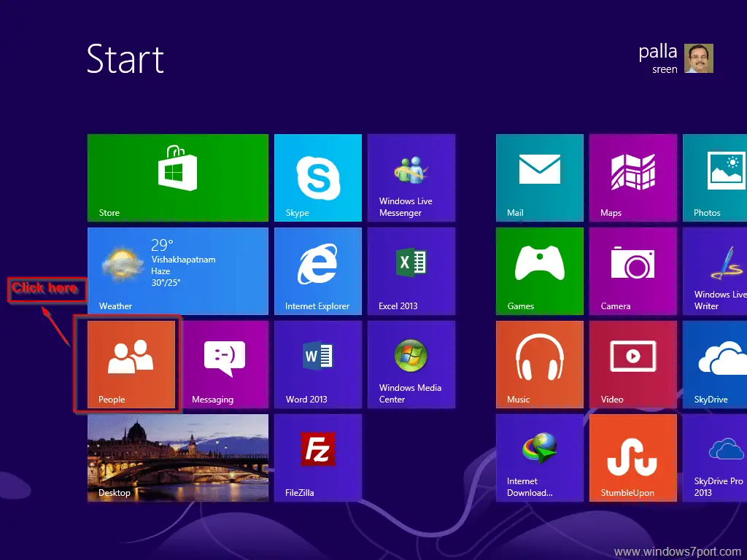Screen dimensions: 747x560
Task: Open the SkyDrive tile
Action: tap(715, 365)
